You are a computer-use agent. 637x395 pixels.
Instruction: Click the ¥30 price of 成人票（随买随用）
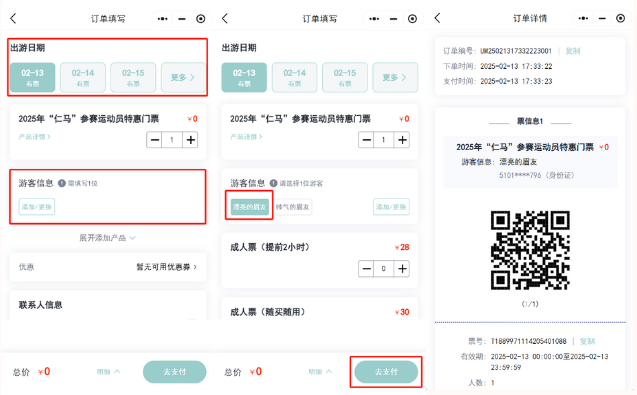pos(402,312)
